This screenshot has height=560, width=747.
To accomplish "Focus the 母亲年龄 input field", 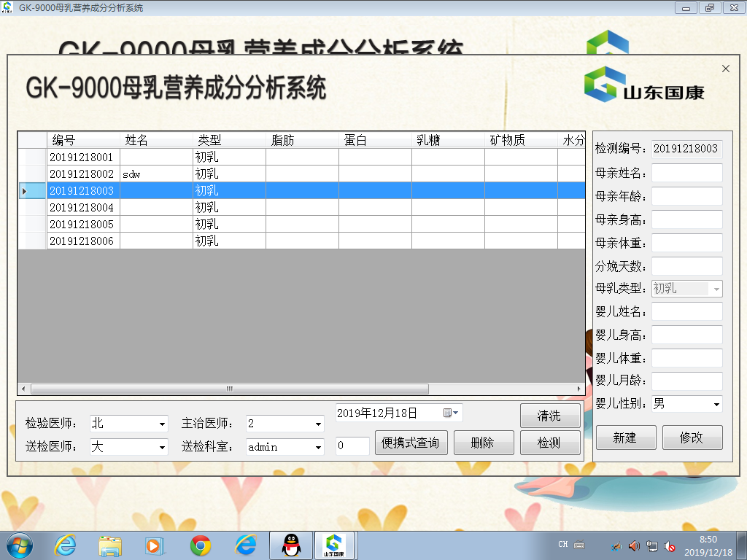I will 687,196.
